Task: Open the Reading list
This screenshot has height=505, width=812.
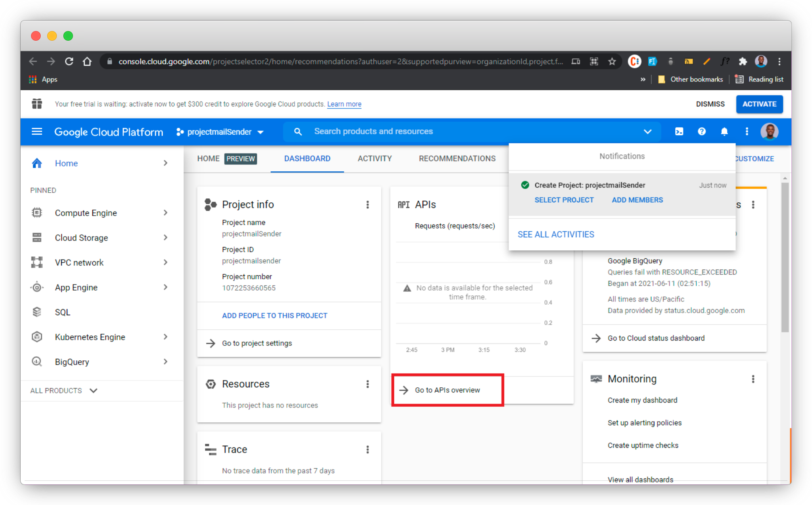Action: [x=759, y=79]
